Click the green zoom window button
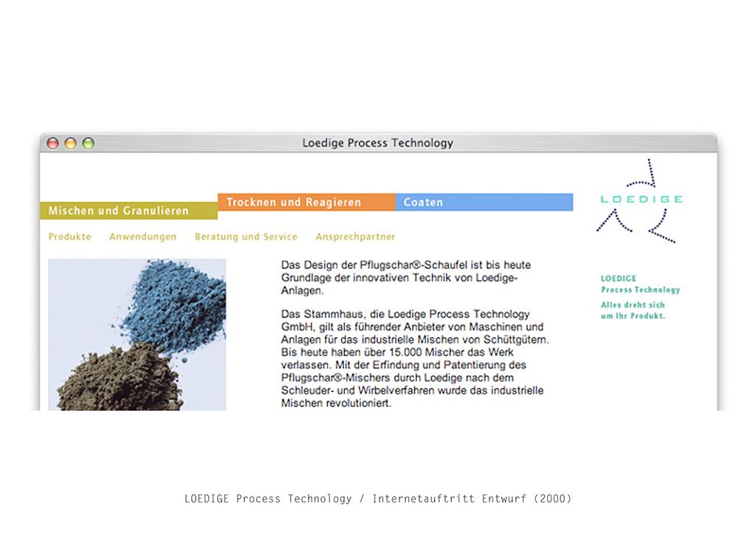The height and width of the screenshot is (535, 756). (89, 143)
